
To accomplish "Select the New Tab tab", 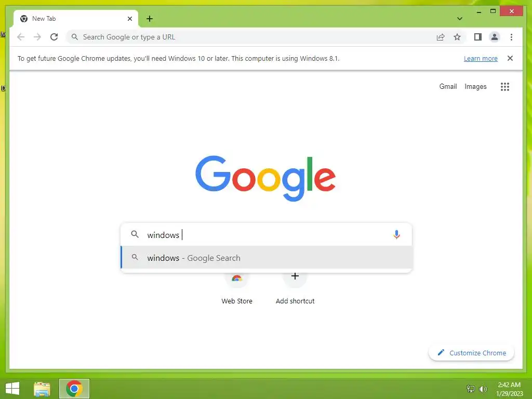I will [x=76, y=19].
